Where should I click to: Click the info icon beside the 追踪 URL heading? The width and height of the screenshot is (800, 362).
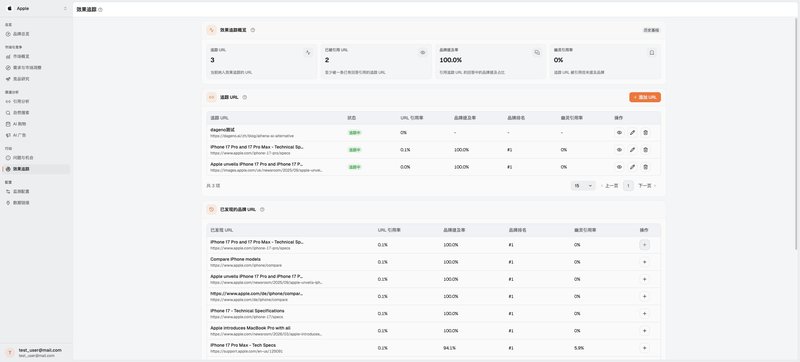[244, 97]
